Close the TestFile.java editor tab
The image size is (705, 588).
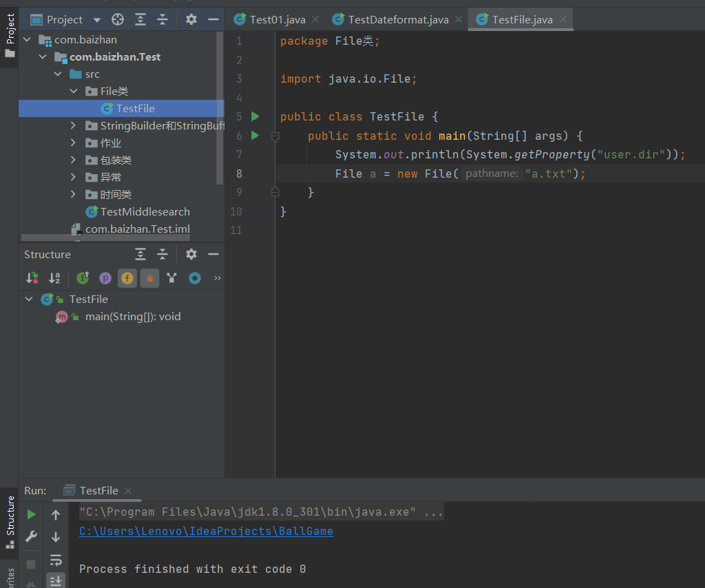pos(563,19)
